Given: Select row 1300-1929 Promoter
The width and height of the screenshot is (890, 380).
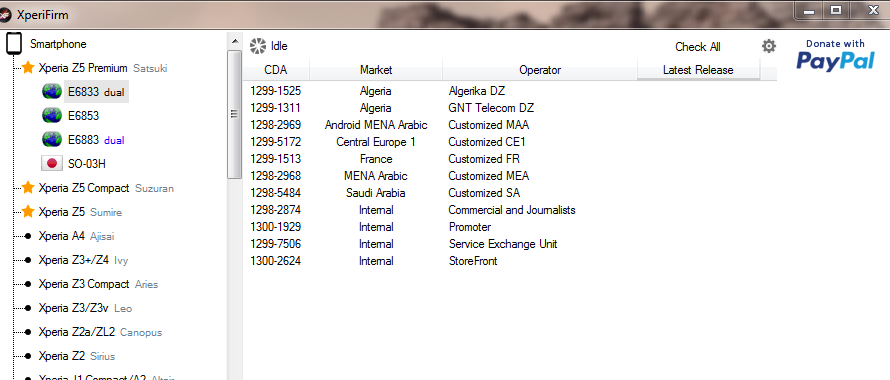Looking at the screenshot, I should click(510, 227).
